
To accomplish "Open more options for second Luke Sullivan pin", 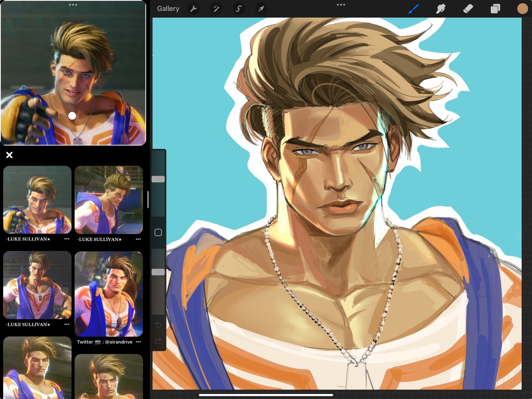I will [x=138, y=239].
